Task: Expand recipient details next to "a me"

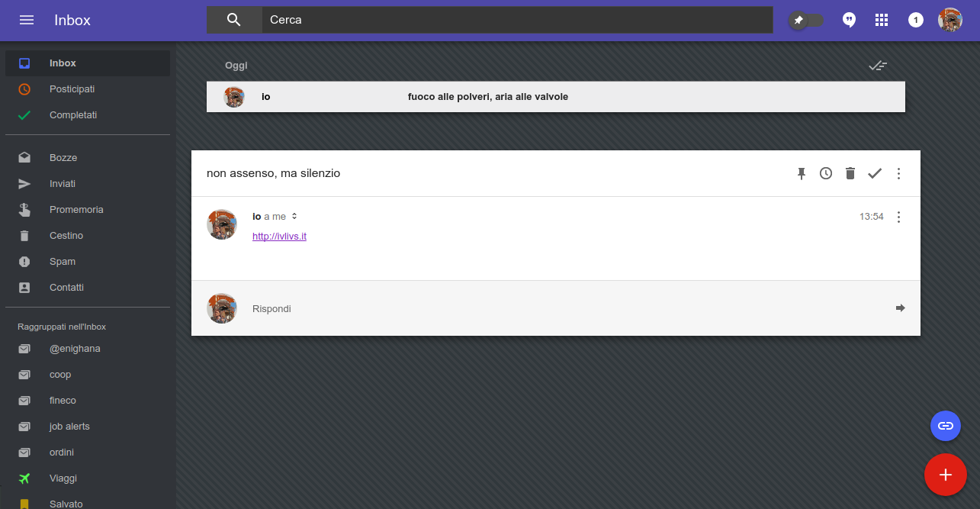Action: pos(294,217)
